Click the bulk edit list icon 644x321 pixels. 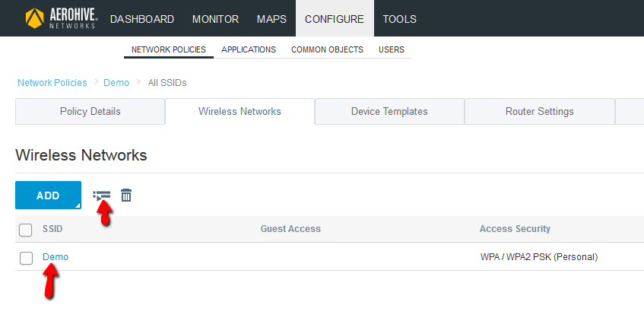(x=101, y=195)
